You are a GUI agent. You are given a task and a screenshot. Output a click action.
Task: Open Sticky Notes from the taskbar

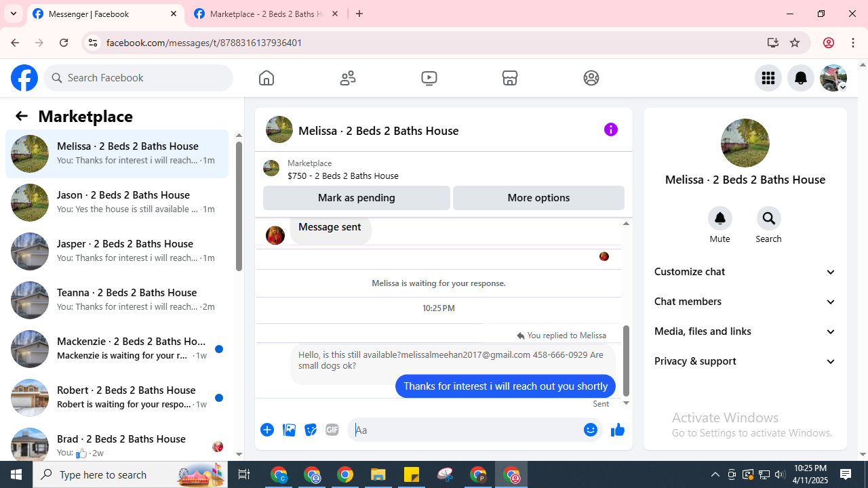pyautogui.click(x=412, y=474)
